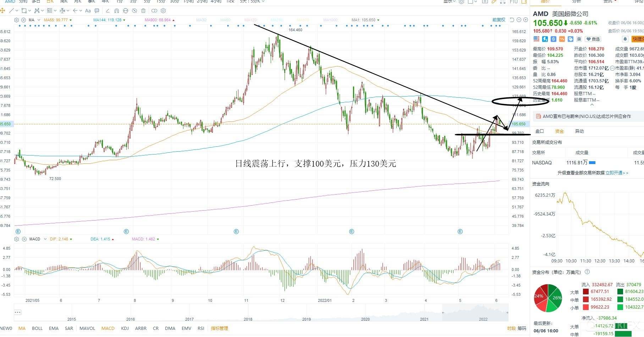644x337 pixels.
Task: Open wave pattern tool dropdown arrow
Action: click(x=42, y=11)
